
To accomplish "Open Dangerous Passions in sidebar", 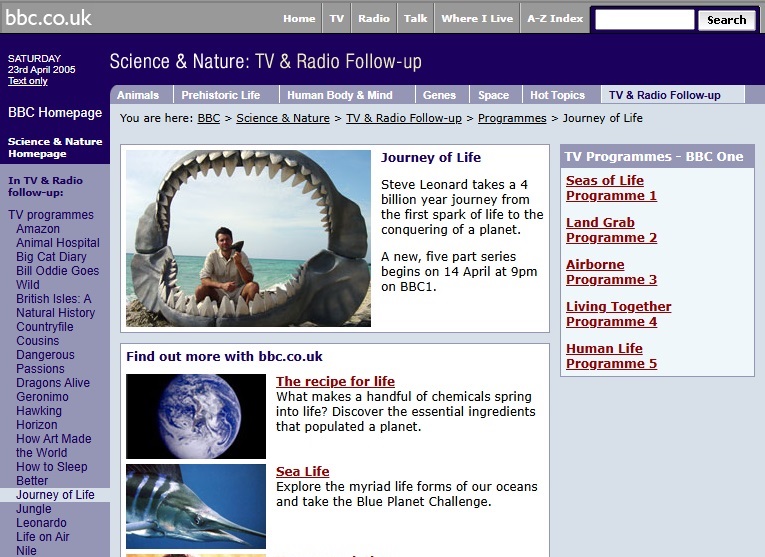I will coord(45,362).
